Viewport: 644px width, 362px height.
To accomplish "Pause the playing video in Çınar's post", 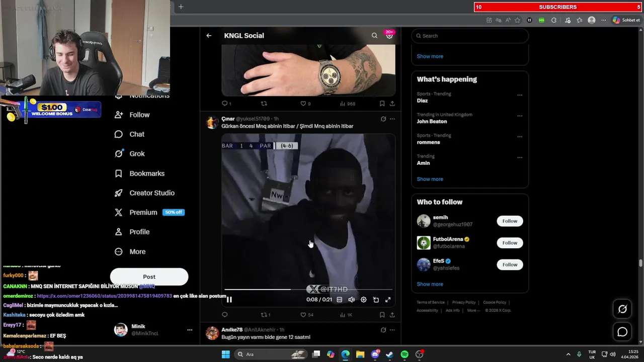I will pyautogui.click(x=229, y=300).
